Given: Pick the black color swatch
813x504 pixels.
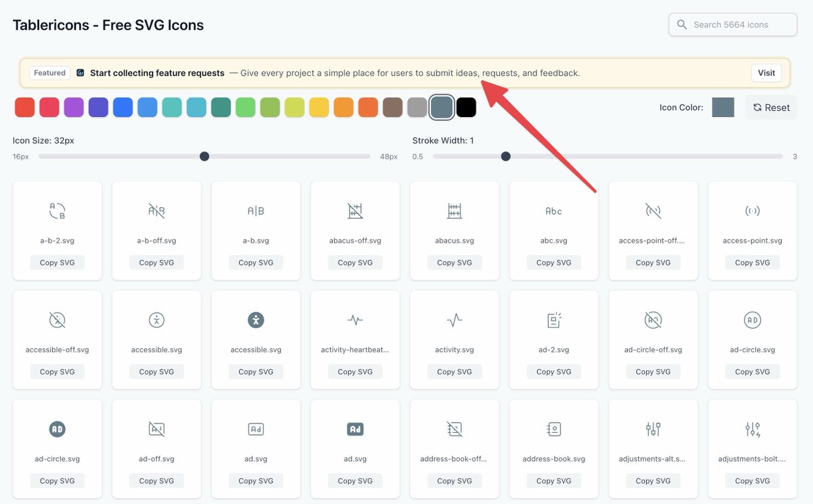Looking at the screenshot, I should click(466, 107).
